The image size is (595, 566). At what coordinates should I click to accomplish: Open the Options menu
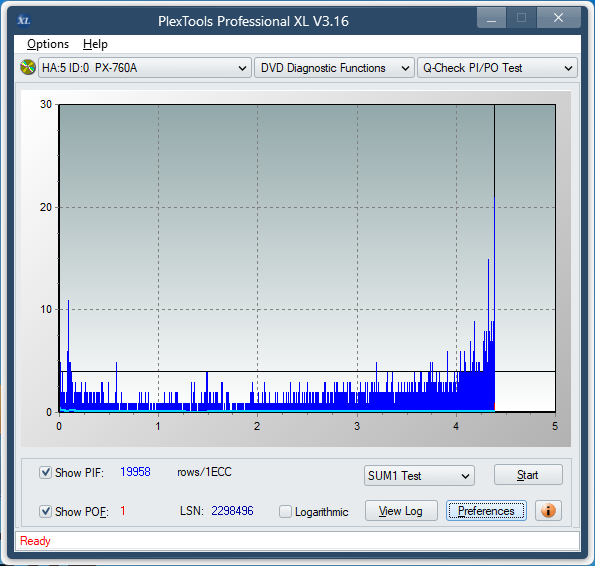pyautogui.click(x=48, y=44)
